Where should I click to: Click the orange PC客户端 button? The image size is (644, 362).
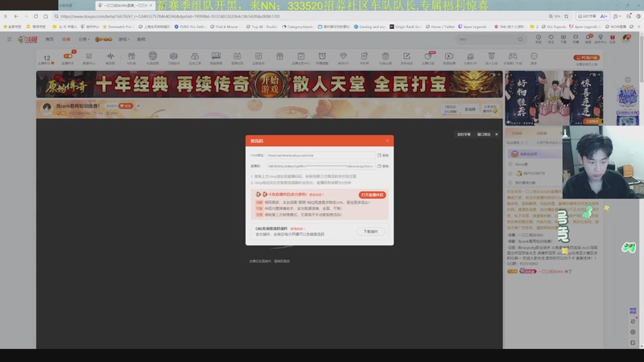click(x=587, y=57)
